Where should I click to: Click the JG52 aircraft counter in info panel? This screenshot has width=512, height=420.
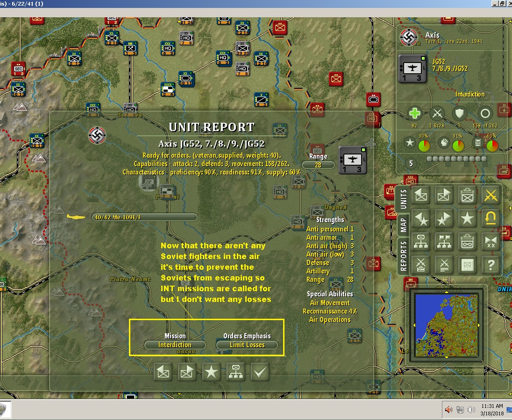[x=412, y=69]
